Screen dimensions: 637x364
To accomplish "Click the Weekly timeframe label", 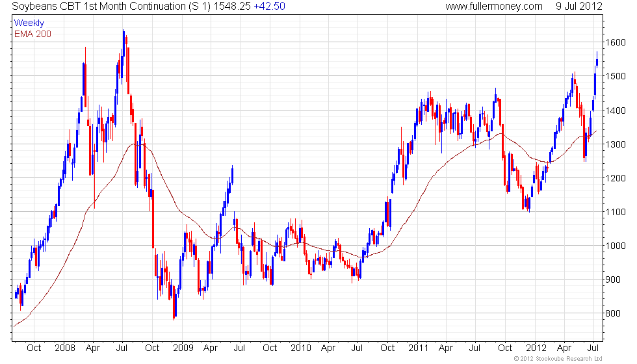I will coord(29,23).
